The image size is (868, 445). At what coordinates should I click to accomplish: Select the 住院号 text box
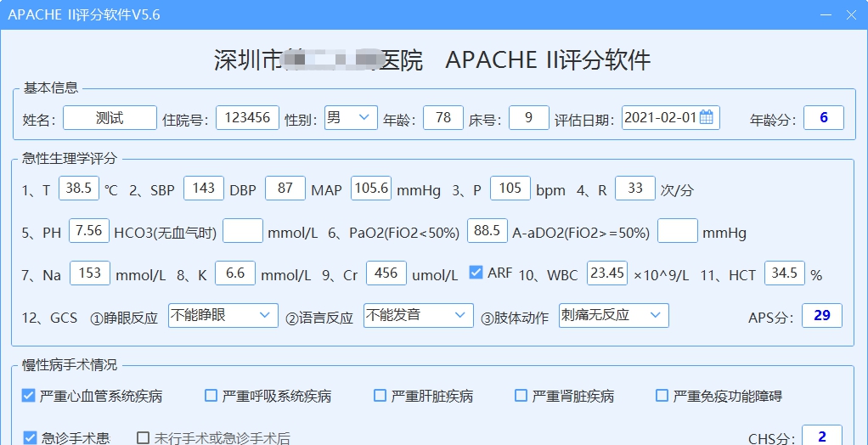point(247,118)
